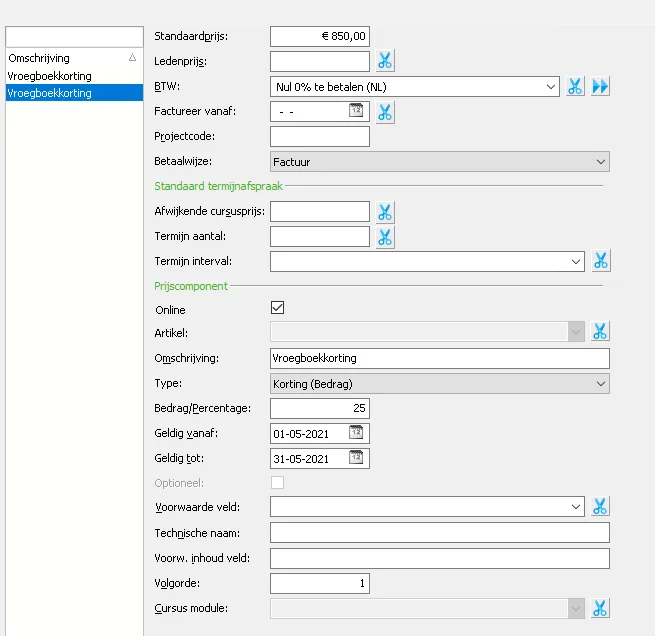Open the Artikel dropdown
This screenshot has width=655, height=636.
point(576,332)
